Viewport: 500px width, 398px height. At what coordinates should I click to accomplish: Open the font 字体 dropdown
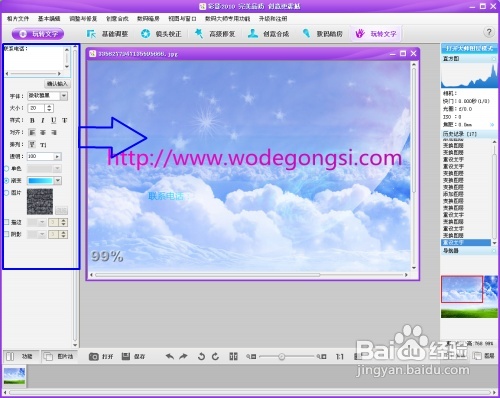coord(64,96)
